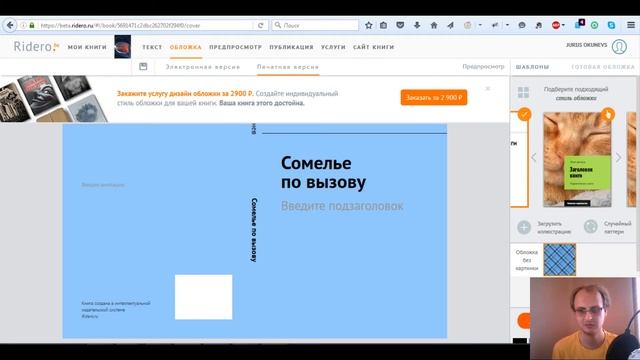Click the Поиск browser search box
Screen dimensions: 640x360
click(316, 25)
